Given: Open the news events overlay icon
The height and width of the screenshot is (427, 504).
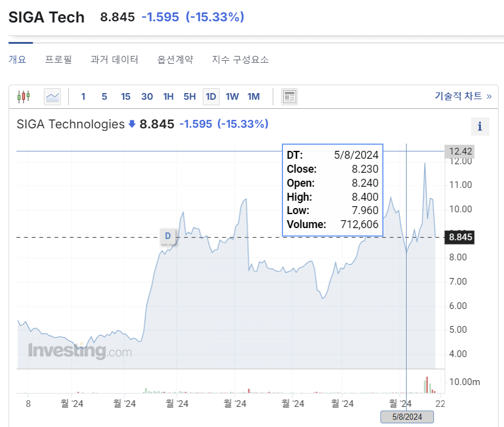Looking at the screenshot, I should [x=289, y=96].
